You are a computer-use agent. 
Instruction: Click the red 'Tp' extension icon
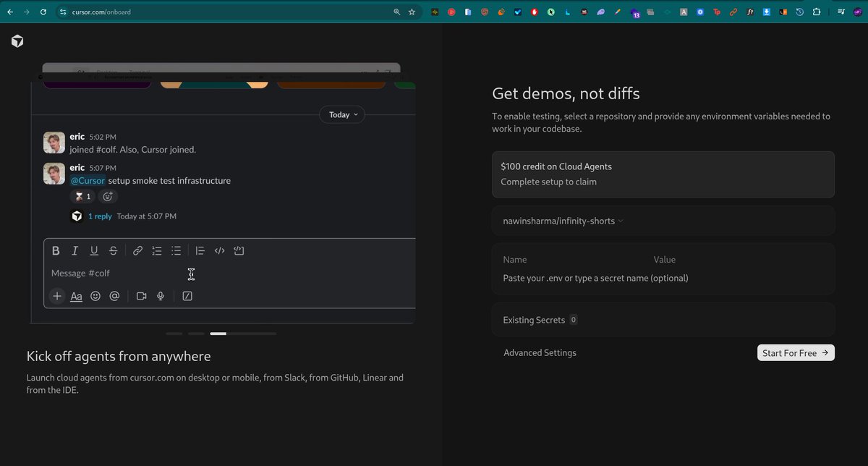pyautogui.click(x=717, y=12)
